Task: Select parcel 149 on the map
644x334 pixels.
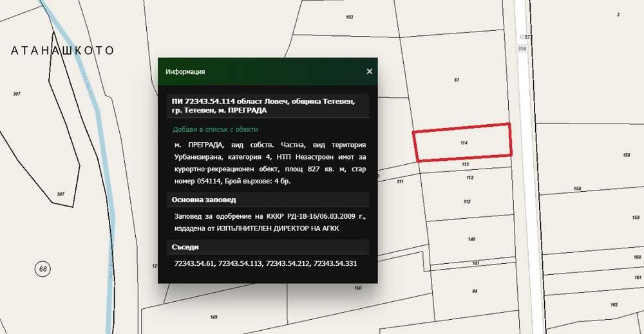Action: 214,317
